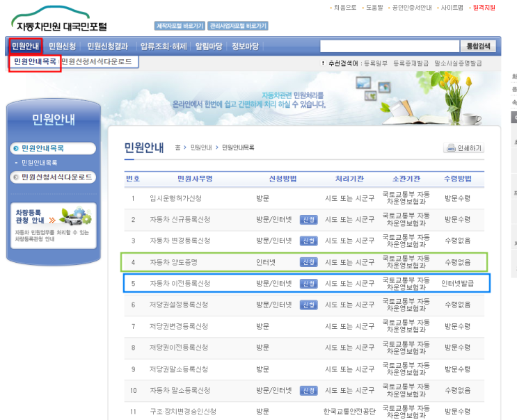This screenshot has width=517, height=420.
Task: Click 민원안내 in the breadcrumb
Action: [x=201, y=147]
